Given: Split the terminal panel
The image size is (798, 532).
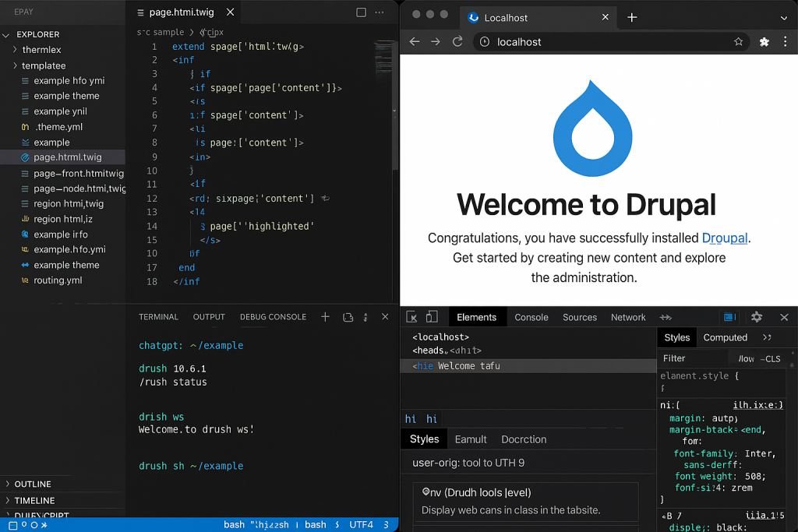Looking at the screenshot, I should (348, 317).
